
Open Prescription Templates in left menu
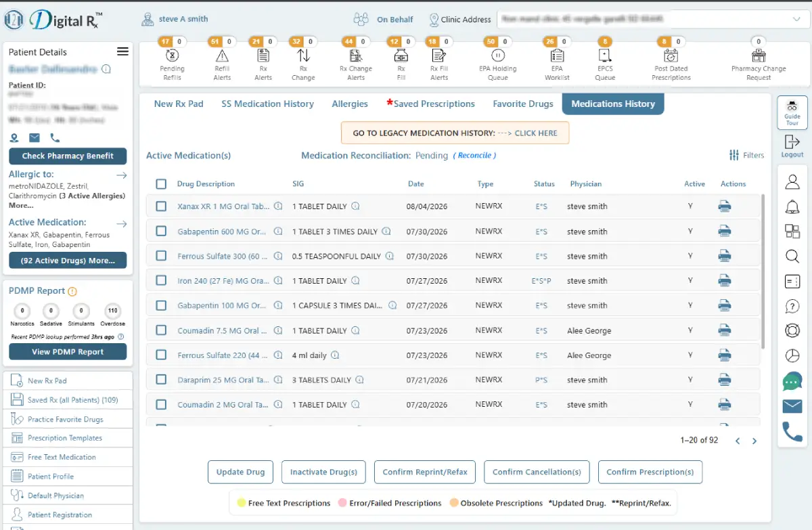coord(65,438)
